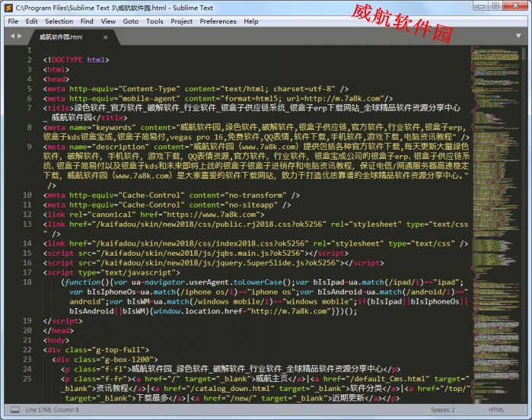532x420 pixels.
Task: Maximize the Sublime Text window
Action: (495, 6)
